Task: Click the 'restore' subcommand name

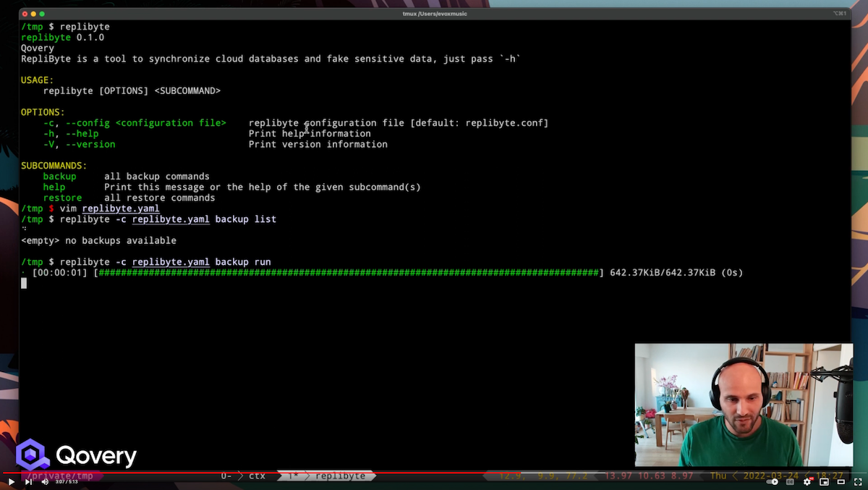Action: coord(62,198)
